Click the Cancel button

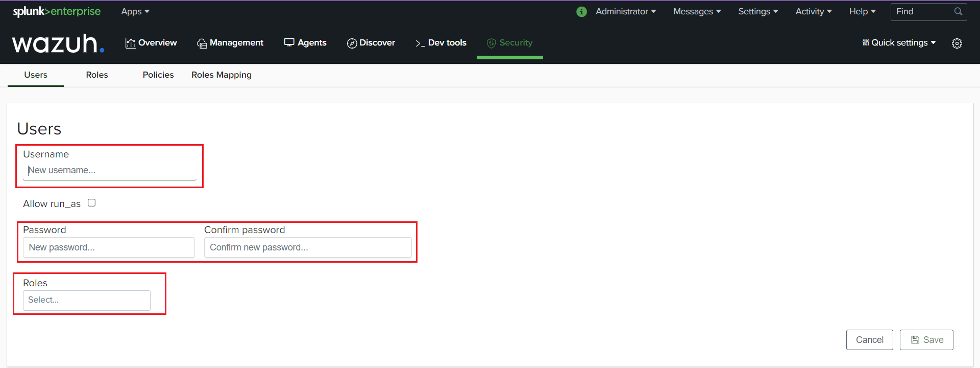(x=869, y=340)
